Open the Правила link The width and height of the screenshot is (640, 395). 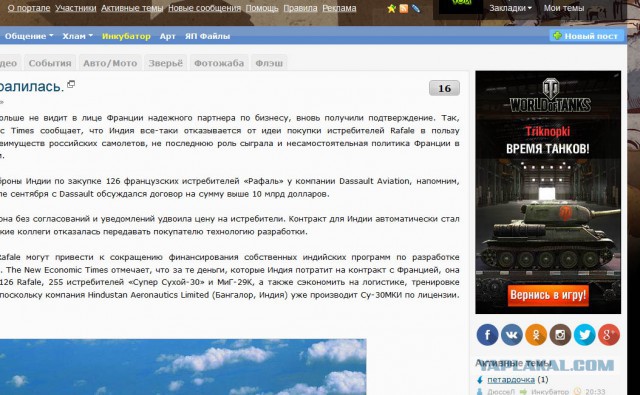click(x=300, y=8)
